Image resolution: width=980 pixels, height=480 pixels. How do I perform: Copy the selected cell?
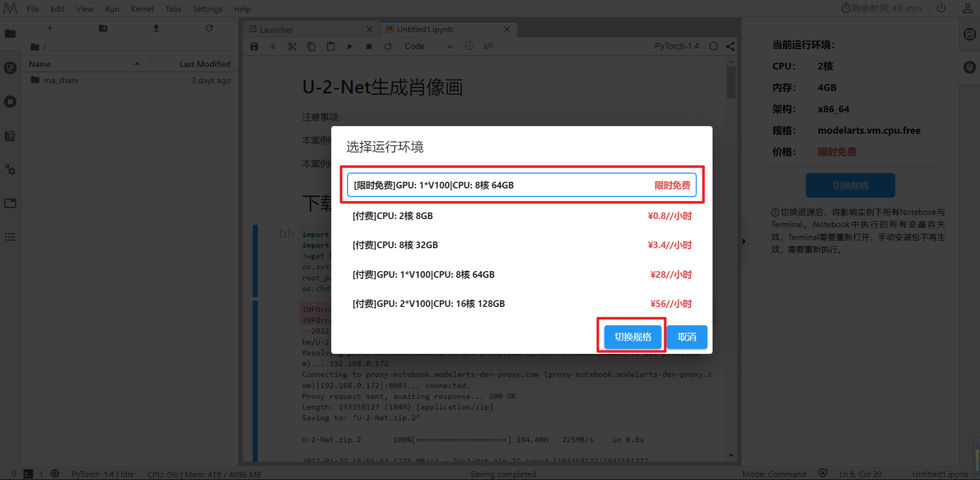pyautogui.click(x=311, y=46)
